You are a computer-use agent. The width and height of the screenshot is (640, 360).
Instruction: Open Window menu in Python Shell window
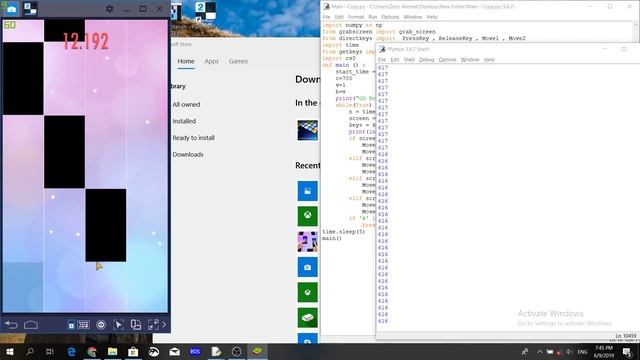click(x=470, y=60)
